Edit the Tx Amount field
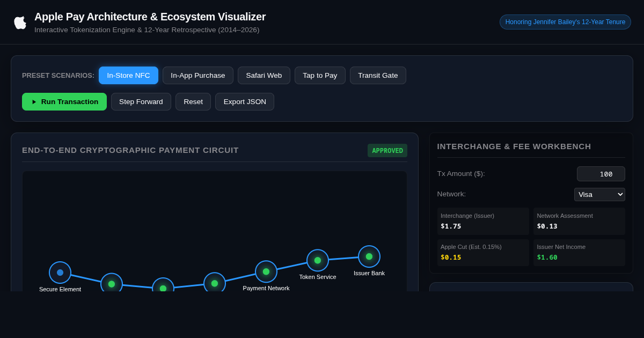The image size is (644, 338). point(601,174)
